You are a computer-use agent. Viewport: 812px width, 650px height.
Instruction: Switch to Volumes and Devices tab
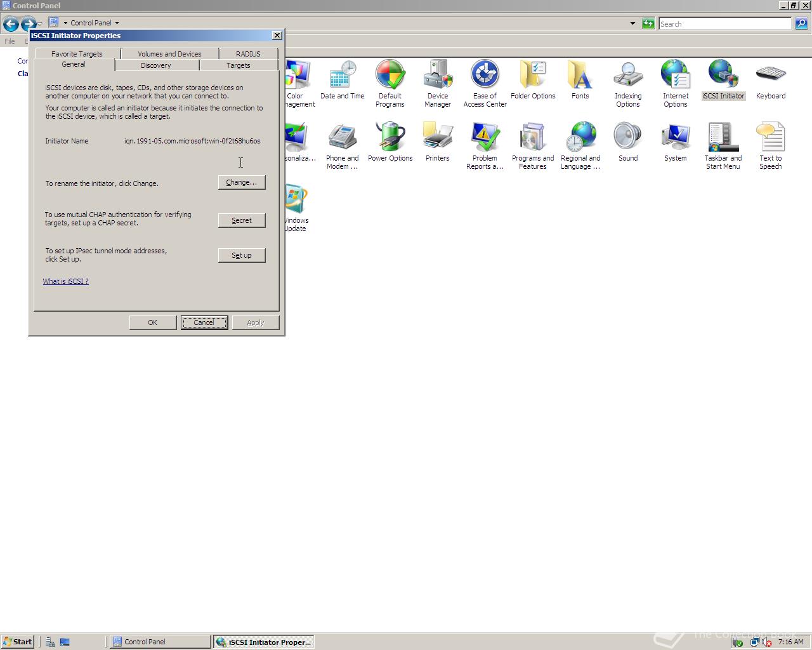169,54
